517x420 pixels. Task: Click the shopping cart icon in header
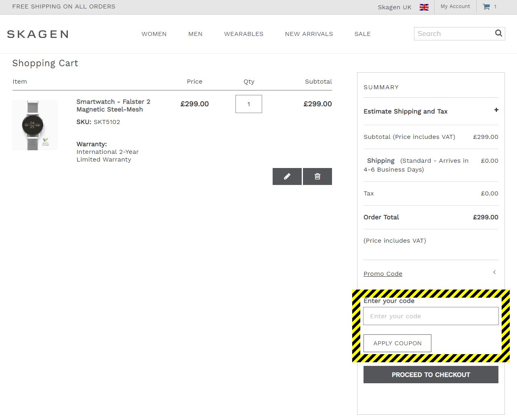tap(486, 7)
